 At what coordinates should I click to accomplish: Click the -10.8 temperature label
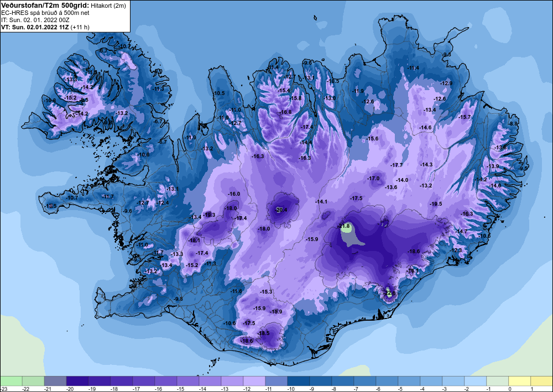49,101
